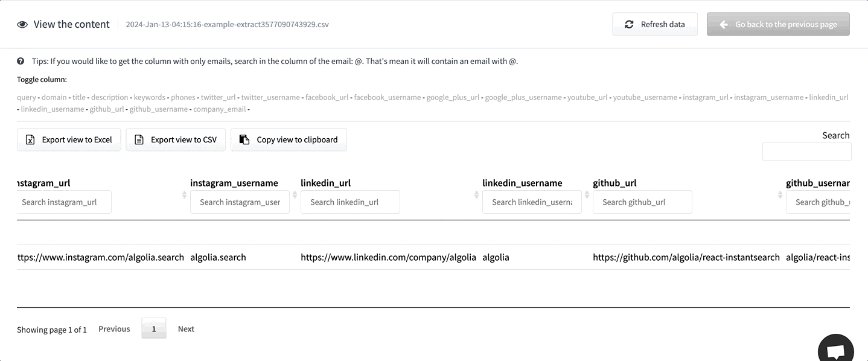This screenshot has height=361, width=868.
Task: Toggle the twitter_url column visibility
Action: [219, 97]
